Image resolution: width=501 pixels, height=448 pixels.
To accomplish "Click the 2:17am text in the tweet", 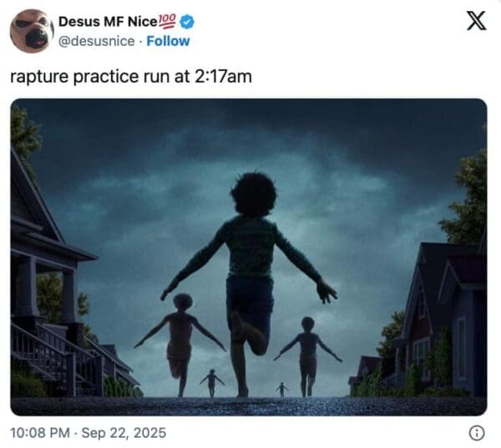I will click(x=223, y=77).
